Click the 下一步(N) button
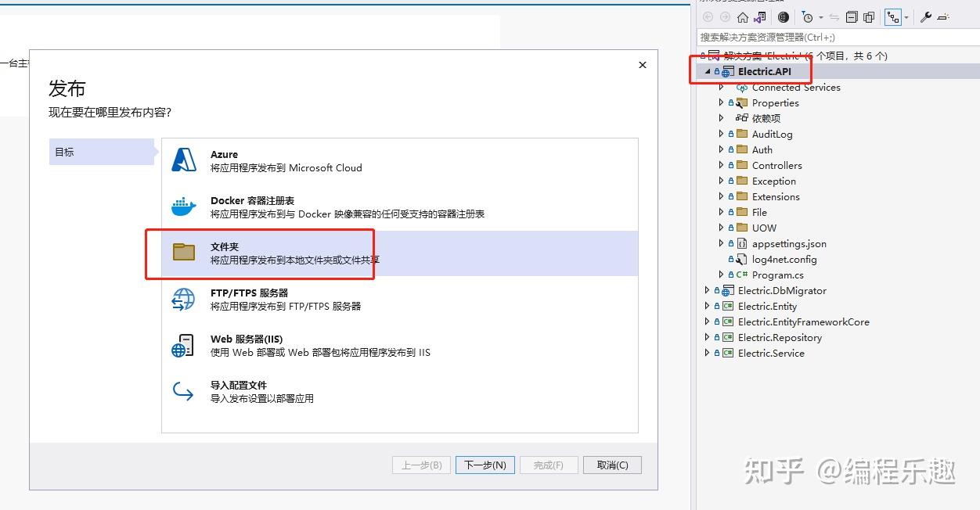 click(485, 465)
